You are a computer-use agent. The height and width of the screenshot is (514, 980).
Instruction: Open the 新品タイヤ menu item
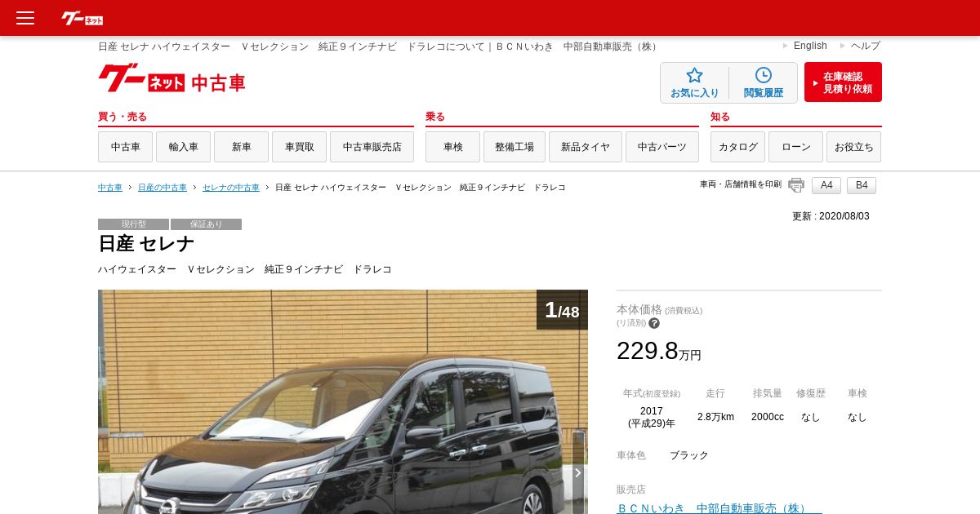click(x=586, y=147)
